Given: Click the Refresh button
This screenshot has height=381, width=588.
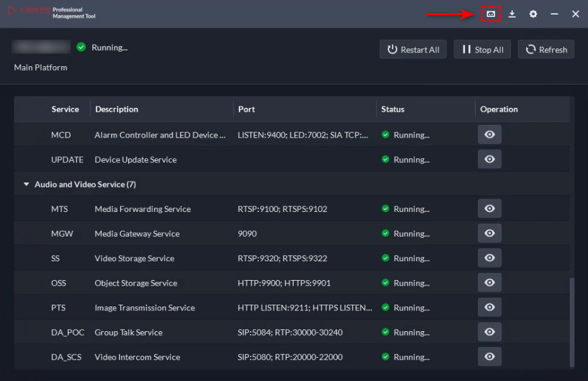Looking at the screenshot, I should click(x=546, y=49).
